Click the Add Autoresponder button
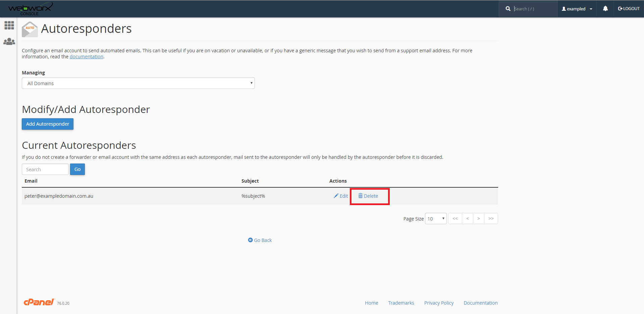This screenshot has height=314, width=644. (x=48, y=124)
